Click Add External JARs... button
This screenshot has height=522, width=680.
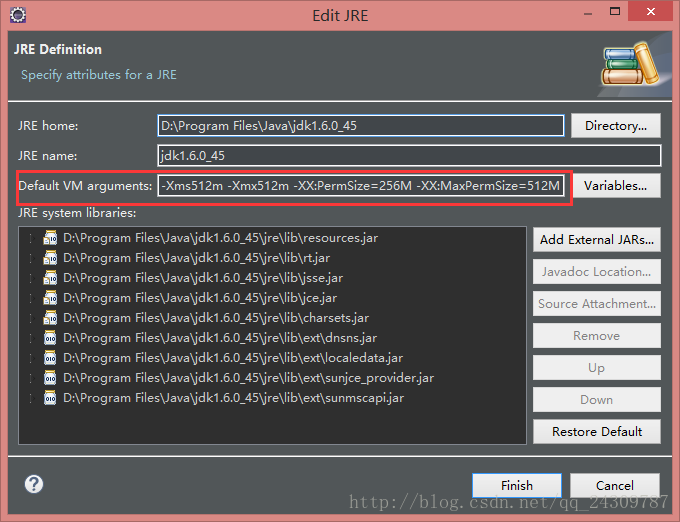[597, 239]
